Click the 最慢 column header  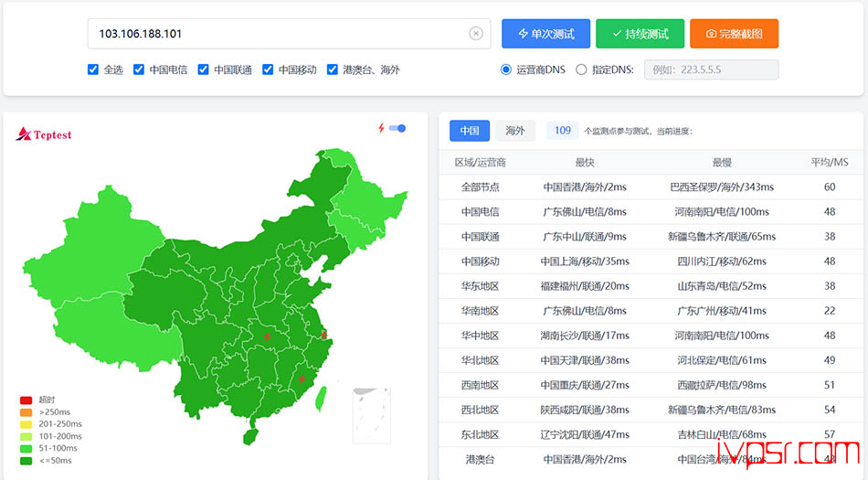pos(722,162)
